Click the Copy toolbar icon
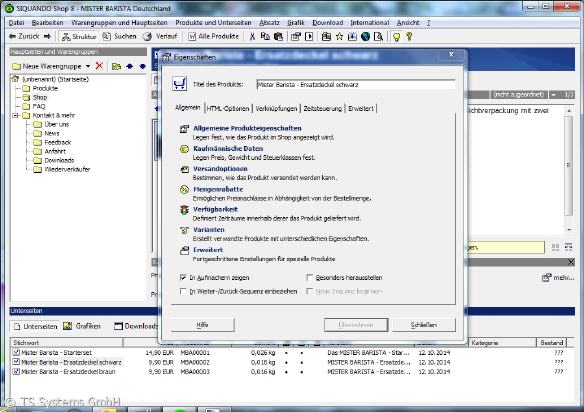 point(265,37)
